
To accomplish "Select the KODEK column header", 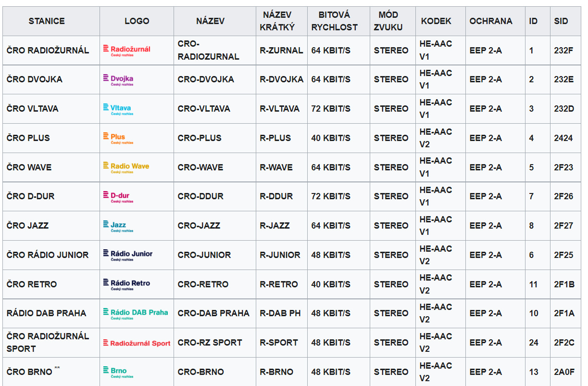I will 436,21.
